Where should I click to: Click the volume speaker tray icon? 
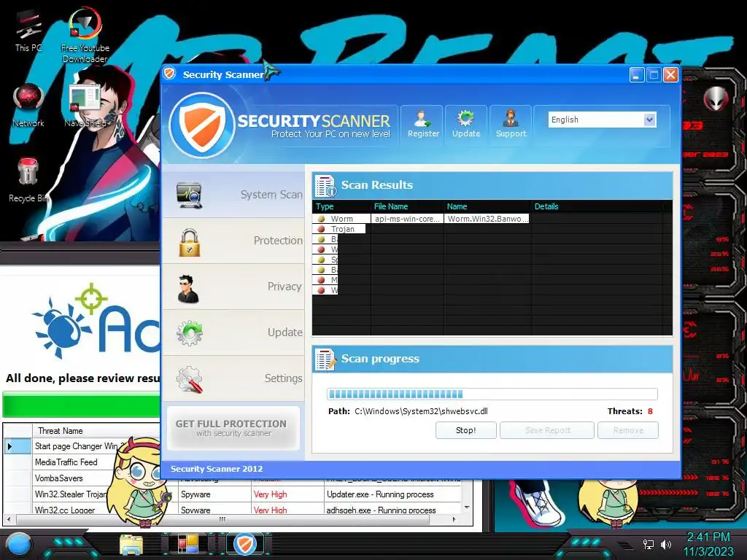[x=665, y=544]
